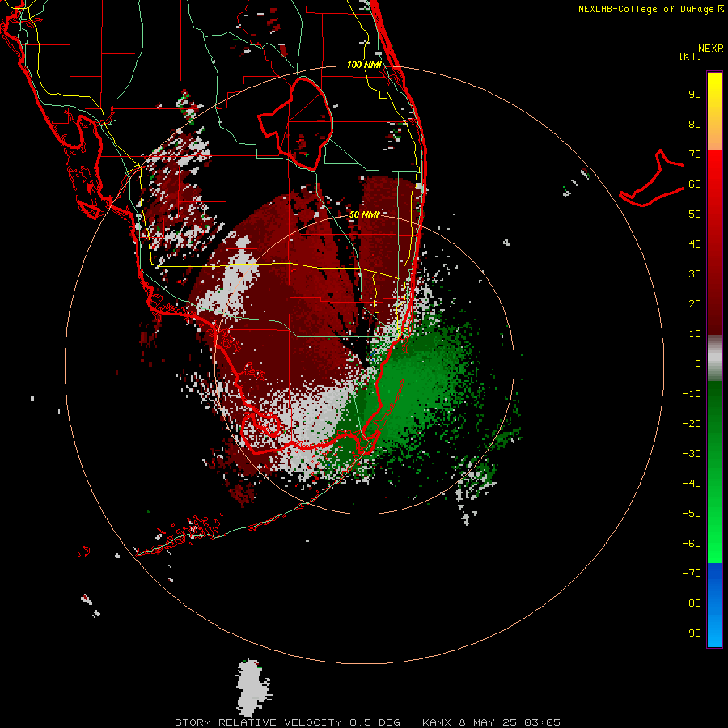Select the 50 knot scale label
This screenshot has width=728, height=728.
tap(695, 214)
